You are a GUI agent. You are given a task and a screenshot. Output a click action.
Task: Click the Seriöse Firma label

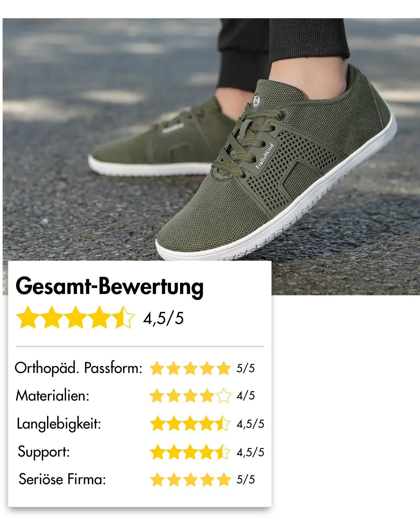point(62,479)
